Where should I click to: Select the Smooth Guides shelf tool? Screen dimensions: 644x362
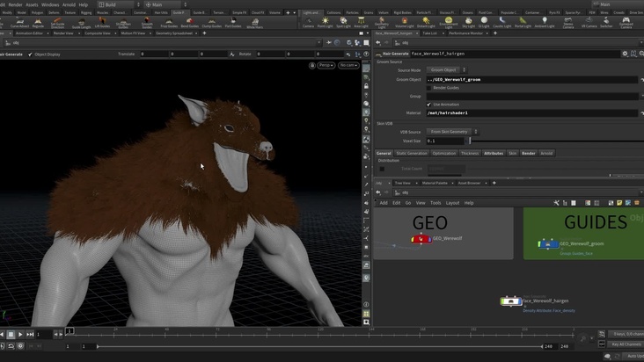147,23
